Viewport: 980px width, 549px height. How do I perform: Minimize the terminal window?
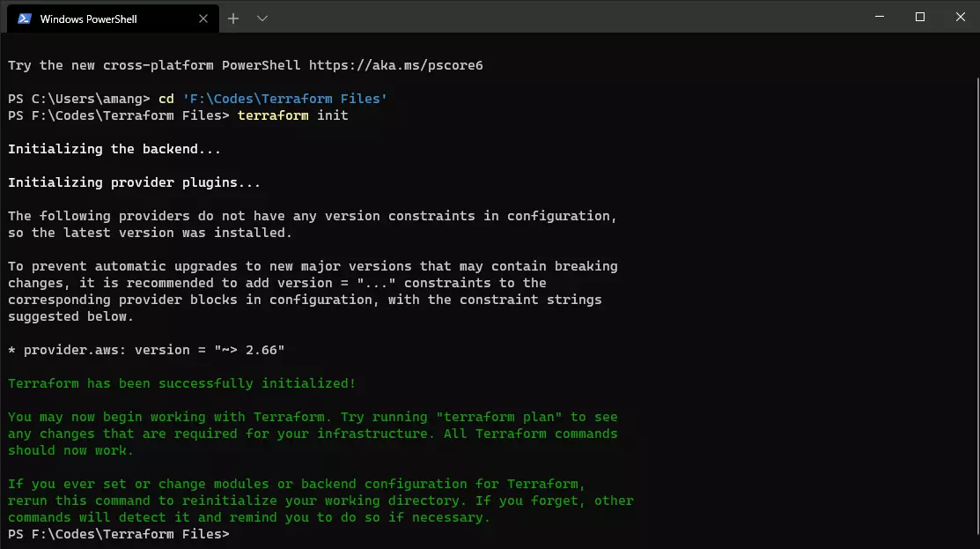click(880, 17)
